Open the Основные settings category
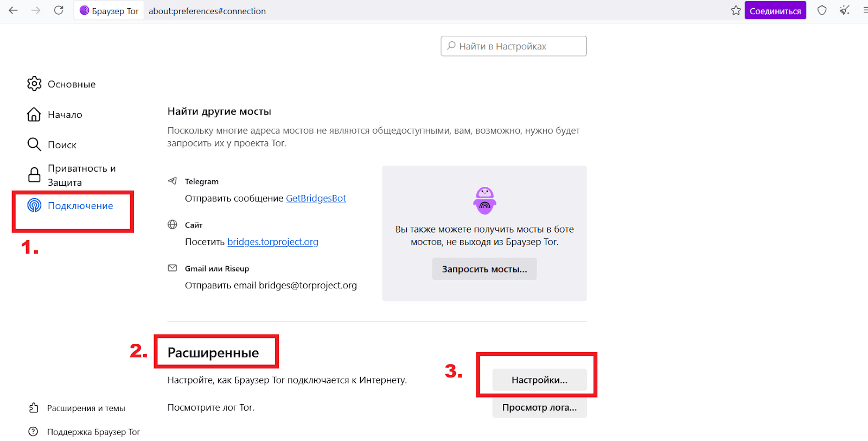 point(61,84)
